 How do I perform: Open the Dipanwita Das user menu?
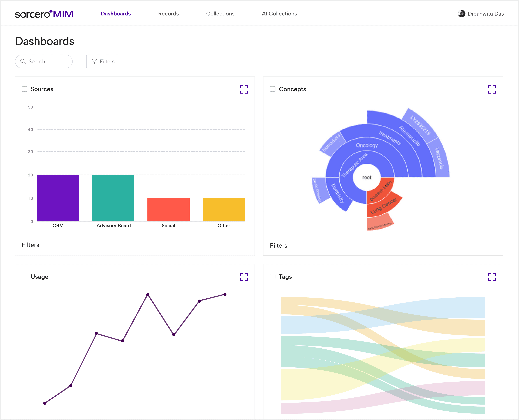pos(481,14)
